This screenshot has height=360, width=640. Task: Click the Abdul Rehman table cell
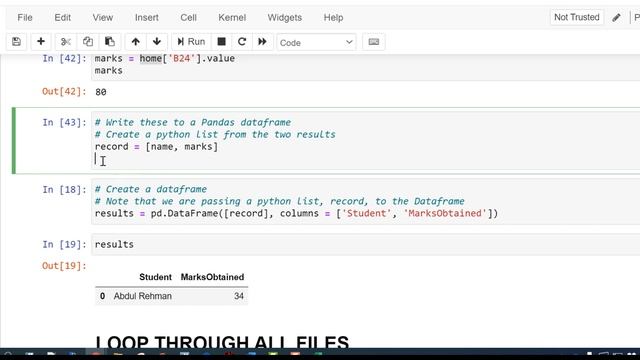click(x=142, y=296)
